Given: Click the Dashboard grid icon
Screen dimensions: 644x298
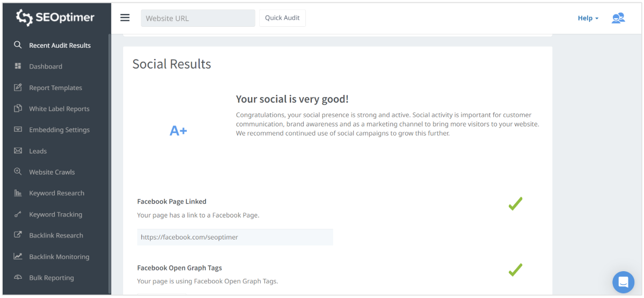Looking at the screenshot, I should click(18, 66).
